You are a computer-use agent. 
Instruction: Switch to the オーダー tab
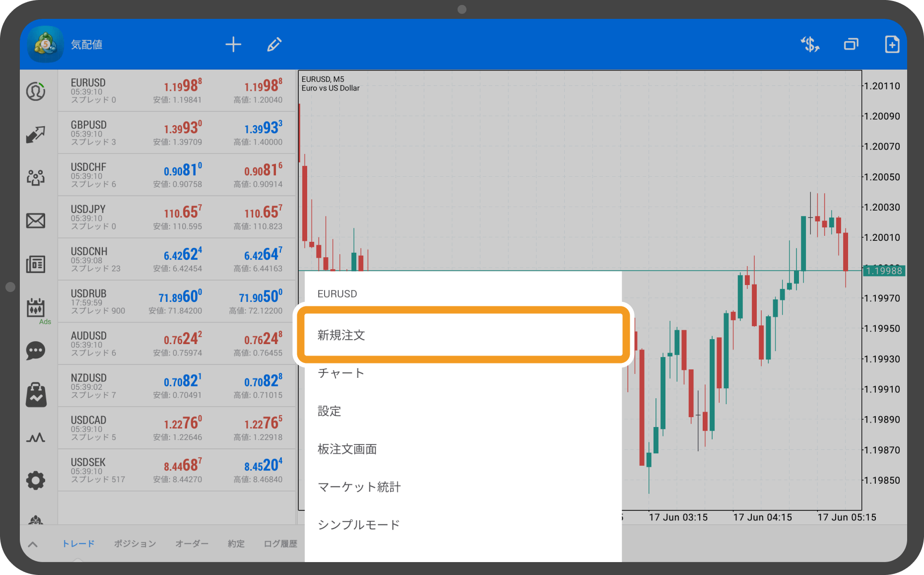click(x=192, y=544)
